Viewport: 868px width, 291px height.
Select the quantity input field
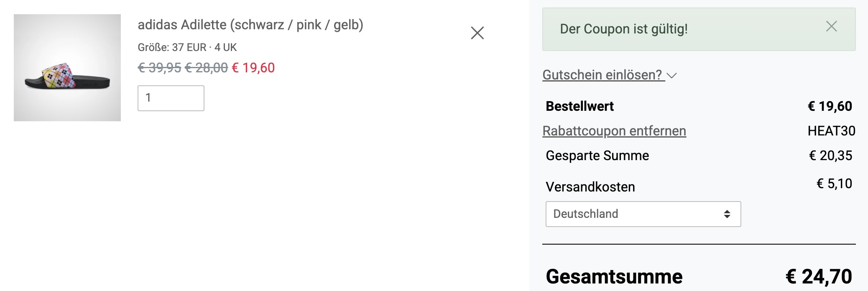(x=171, y=98)
